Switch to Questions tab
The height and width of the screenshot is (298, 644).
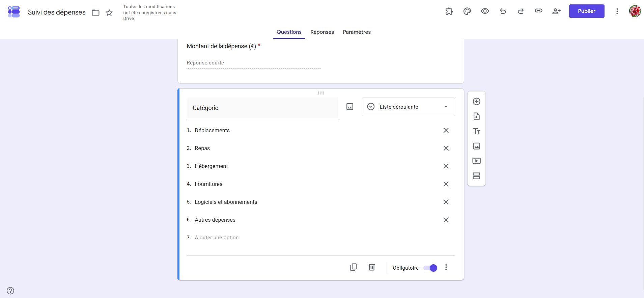(289, 32)
